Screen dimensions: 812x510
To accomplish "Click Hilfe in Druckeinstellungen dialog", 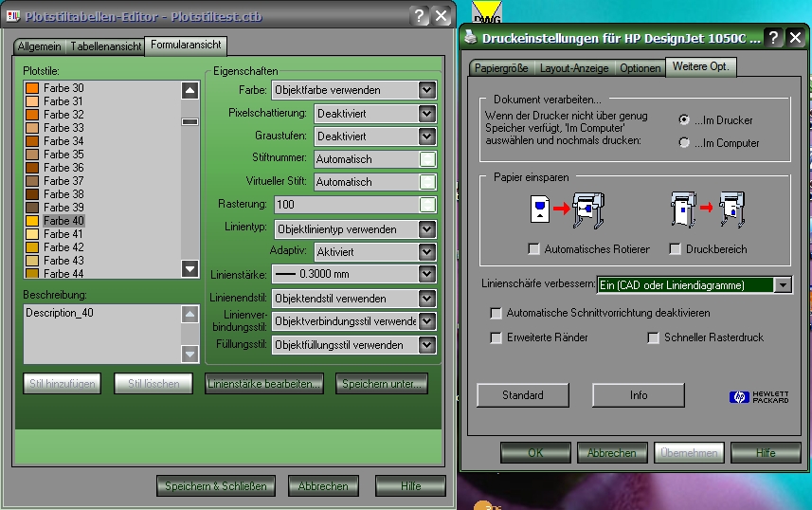I will pyautogui.click(x=766, y=453).
